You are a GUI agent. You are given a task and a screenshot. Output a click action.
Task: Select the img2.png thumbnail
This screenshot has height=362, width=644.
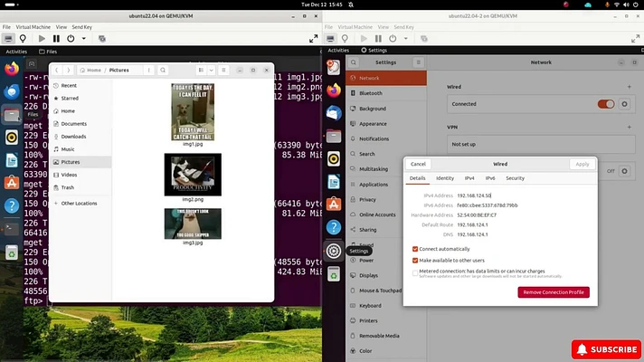click(193, 175)
